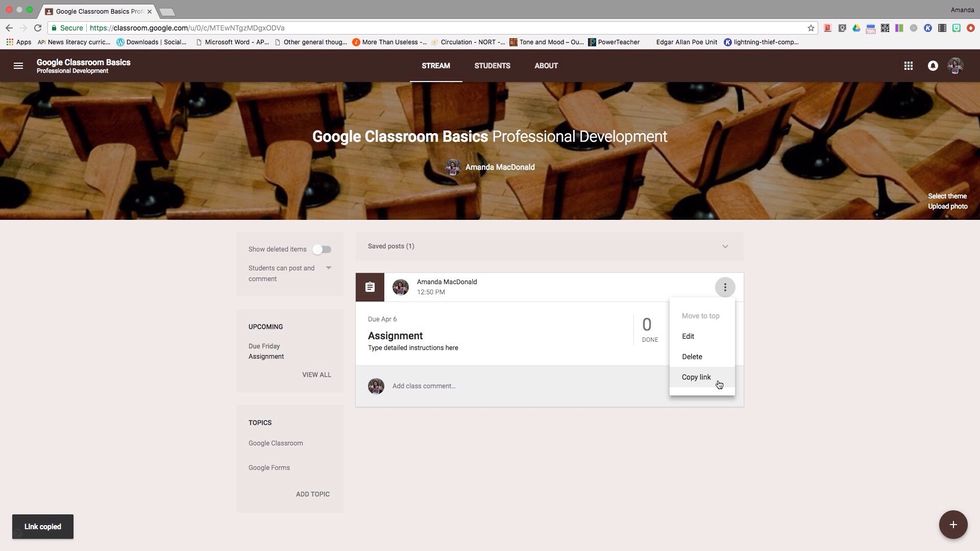Switch to the Students tab

click(492, 66)
